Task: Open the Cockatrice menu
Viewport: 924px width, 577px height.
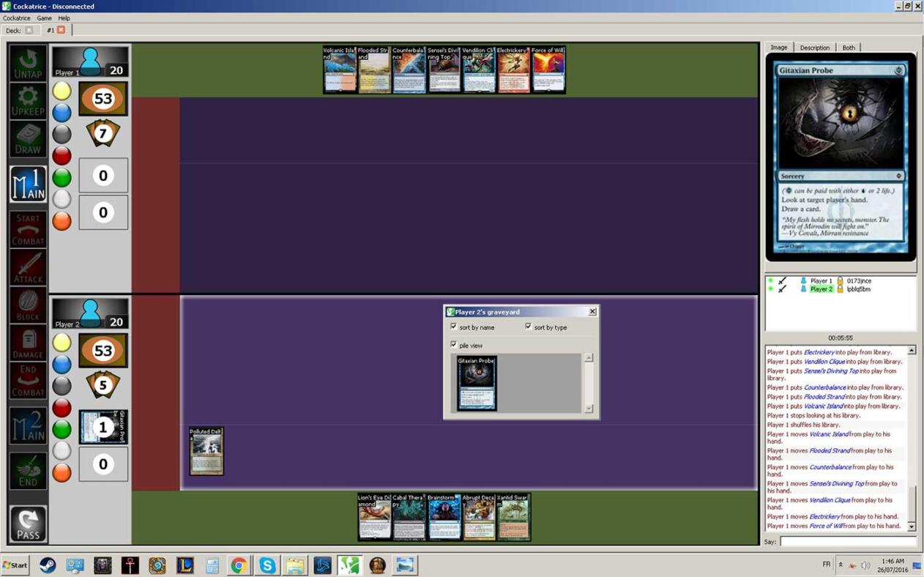Action: pyautogui.click(x=17, y=18)
